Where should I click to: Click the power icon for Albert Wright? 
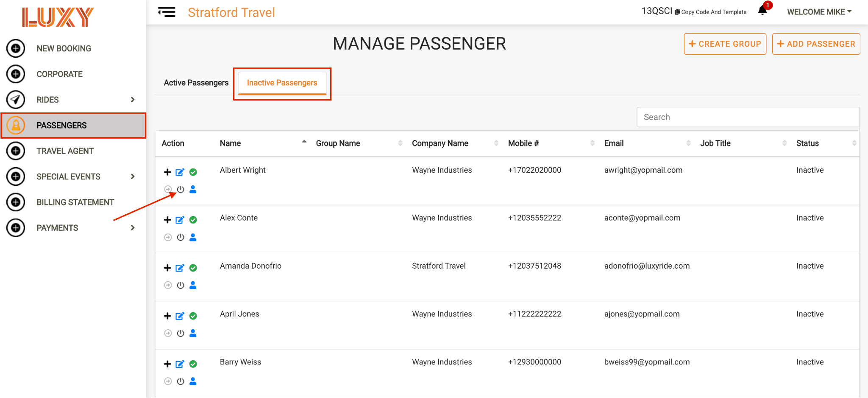[181, 189]
